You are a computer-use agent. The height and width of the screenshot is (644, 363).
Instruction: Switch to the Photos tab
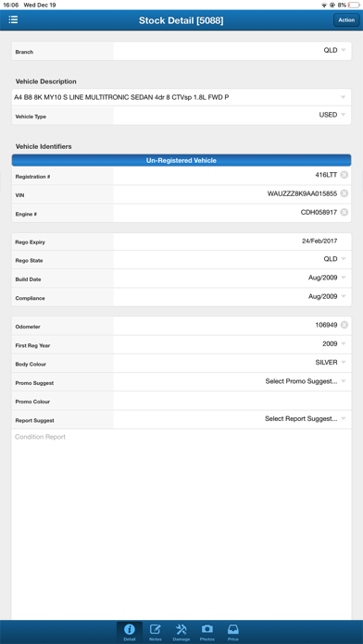tap(207, 633)
